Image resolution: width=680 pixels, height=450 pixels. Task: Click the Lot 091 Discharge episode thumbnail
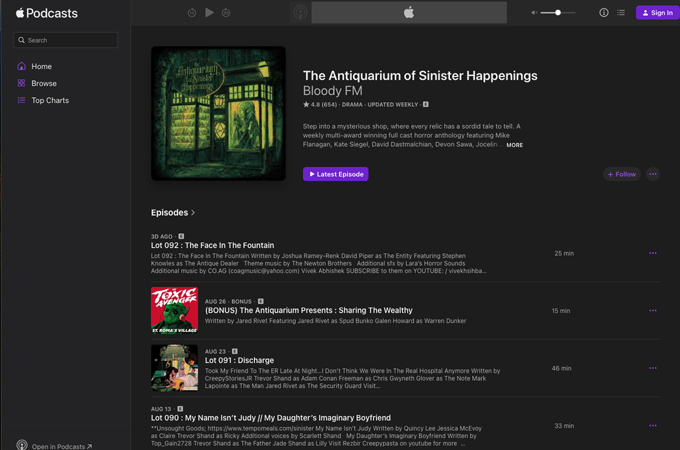pyautogui.click(x=174, y=368)
